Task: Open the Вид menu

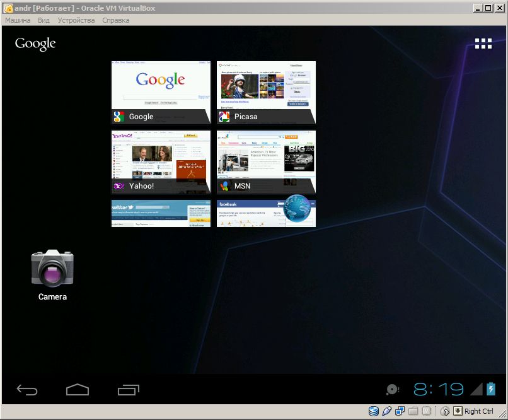Action: tap(43, 20)
